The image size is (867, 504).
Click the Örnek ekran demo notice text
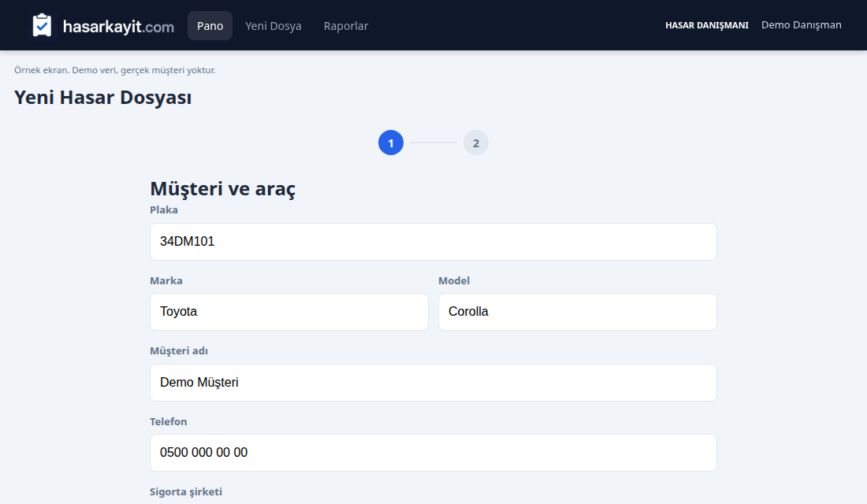tap(114, 70)
